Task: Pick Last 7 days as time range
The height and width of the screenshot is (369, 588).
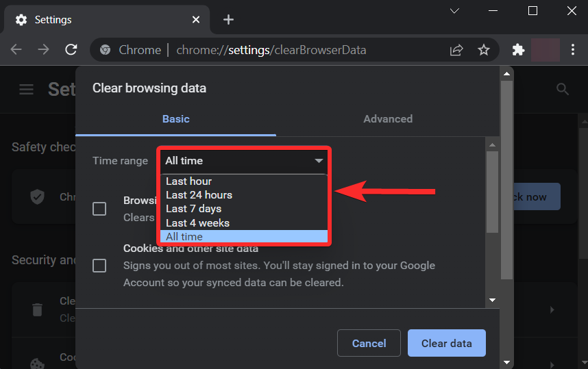Action: (193, 209)
